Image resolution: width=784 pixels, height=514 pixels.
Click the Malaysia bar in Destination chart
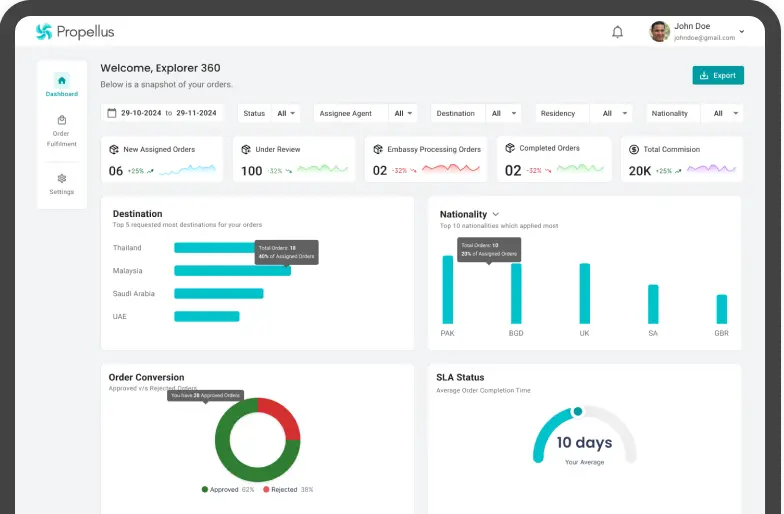pos(232,271)
